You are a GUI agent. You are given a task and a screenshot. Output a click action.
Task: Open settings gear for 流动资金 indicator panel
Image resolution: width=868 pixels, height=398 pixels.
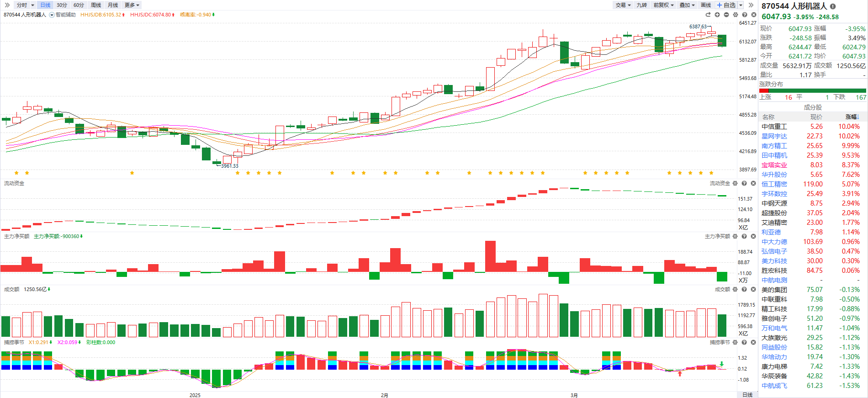(x=735, y=183)
